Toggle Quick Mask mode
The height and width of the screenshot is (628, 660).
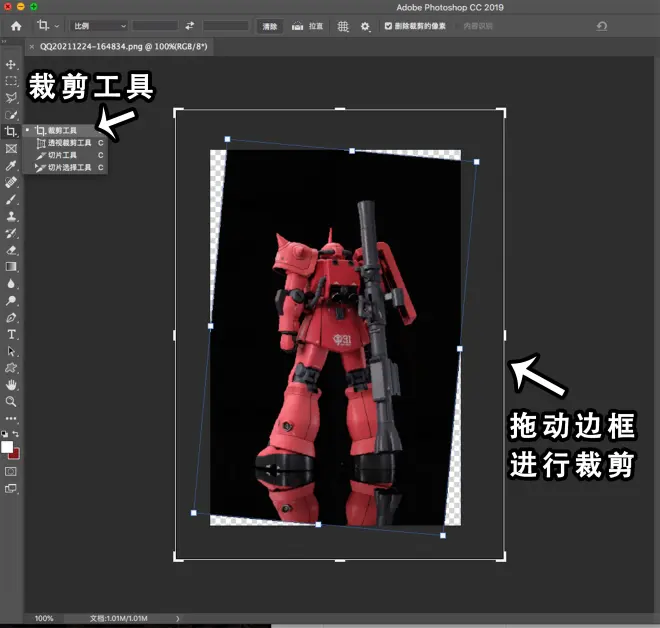pos(11,471)
